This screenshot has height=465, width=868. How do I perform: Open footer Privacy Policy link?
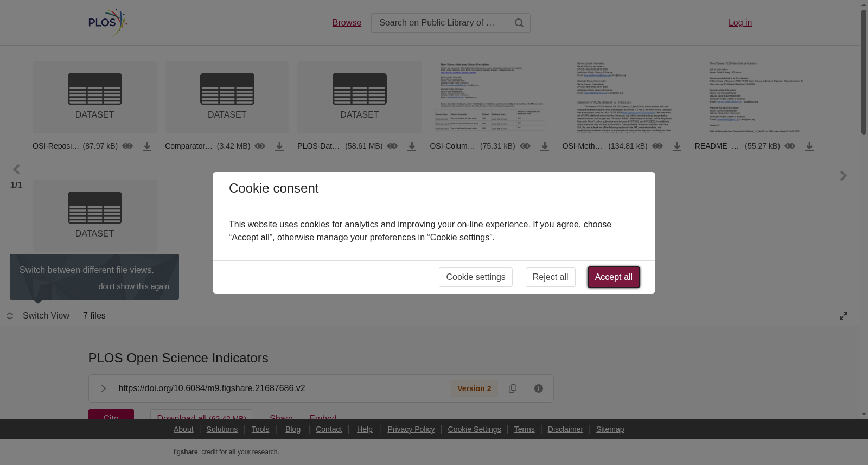click(x=411, y=429)
